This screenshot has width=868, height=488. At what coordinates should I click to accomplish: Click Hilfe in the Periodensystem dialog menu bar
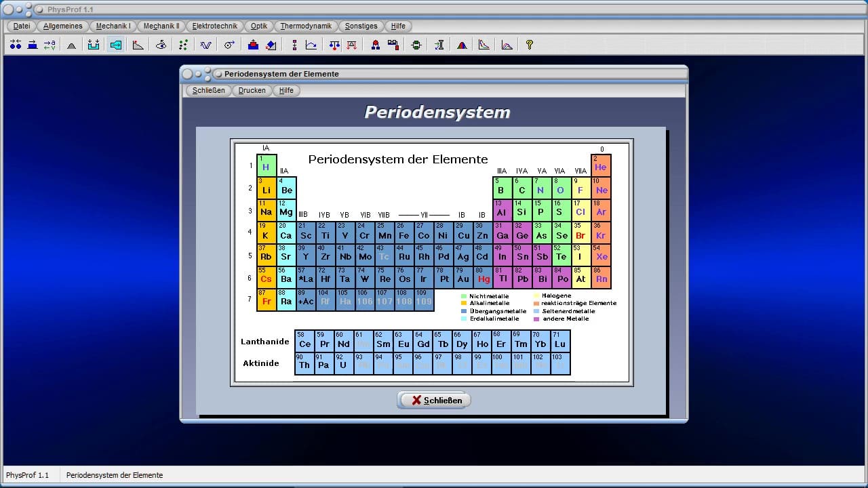point(286,90)
